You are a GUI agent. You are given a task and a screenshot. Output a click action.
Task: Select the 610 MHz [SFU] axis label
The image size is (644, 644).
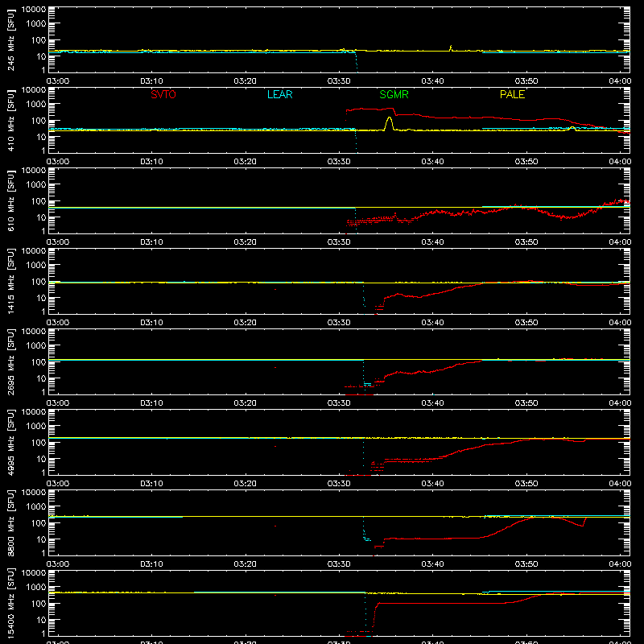pos(10,200)
